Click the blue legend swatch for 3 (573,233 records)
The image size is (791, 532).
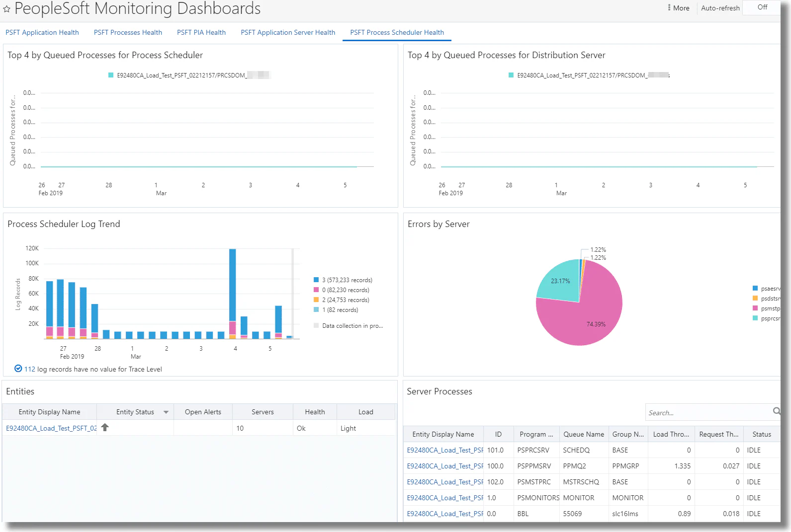tap(316, 280)
